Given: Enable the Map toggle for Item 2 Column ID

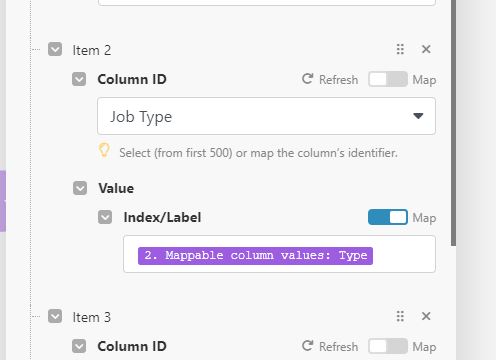Looking at the screenshot, I should pos(388,79).
